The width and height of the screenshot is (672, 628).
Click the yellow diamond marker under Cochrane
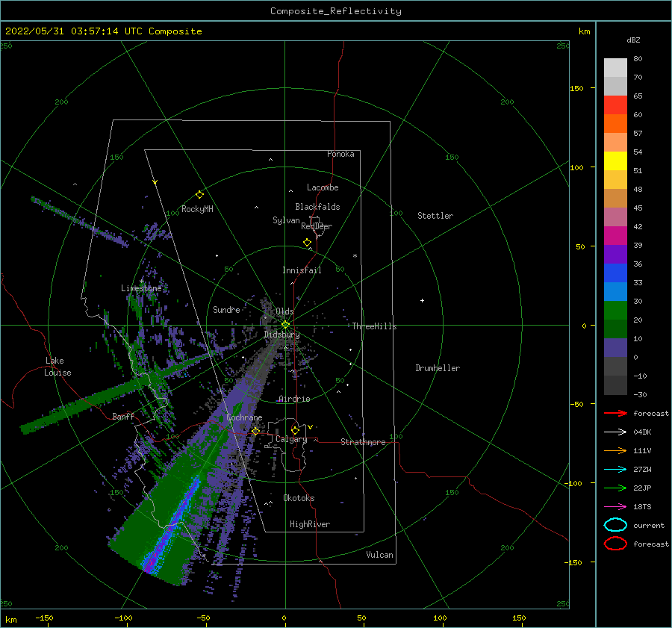pyautogui.click(x=255, y=431)
